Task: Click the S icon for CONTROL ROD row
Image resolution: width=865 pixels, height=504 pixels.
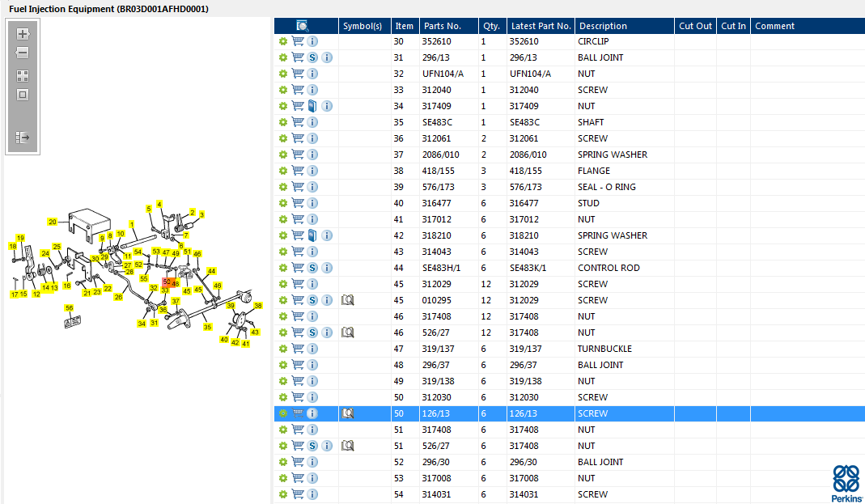Action: [x=312, y=268]
